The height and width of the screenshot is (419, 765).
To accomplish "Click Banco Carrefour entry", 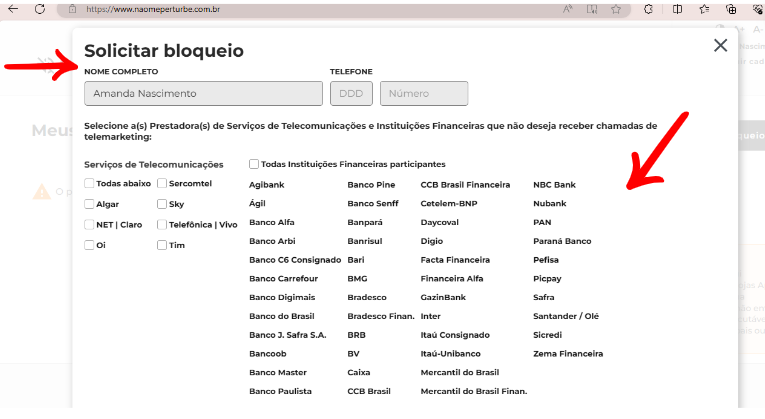I will tap(283, 279).
